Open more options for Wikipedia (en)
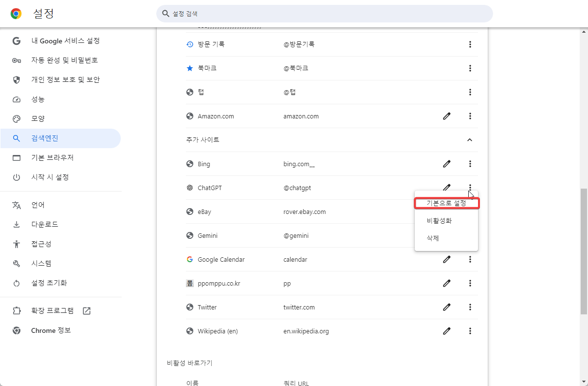 (x=470, y=331)
